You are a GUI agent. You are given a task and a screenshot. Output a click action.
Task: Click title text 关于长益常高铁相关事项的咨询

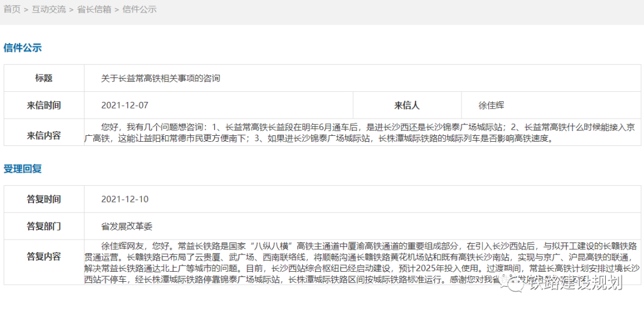click(x=160, y=78)
